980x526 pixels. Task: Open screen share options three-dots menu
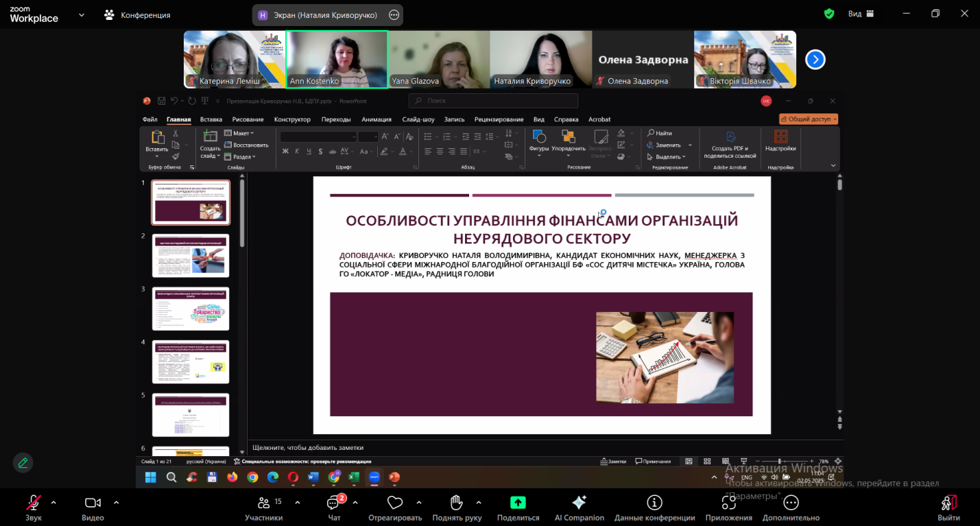(x=394, y=14)
